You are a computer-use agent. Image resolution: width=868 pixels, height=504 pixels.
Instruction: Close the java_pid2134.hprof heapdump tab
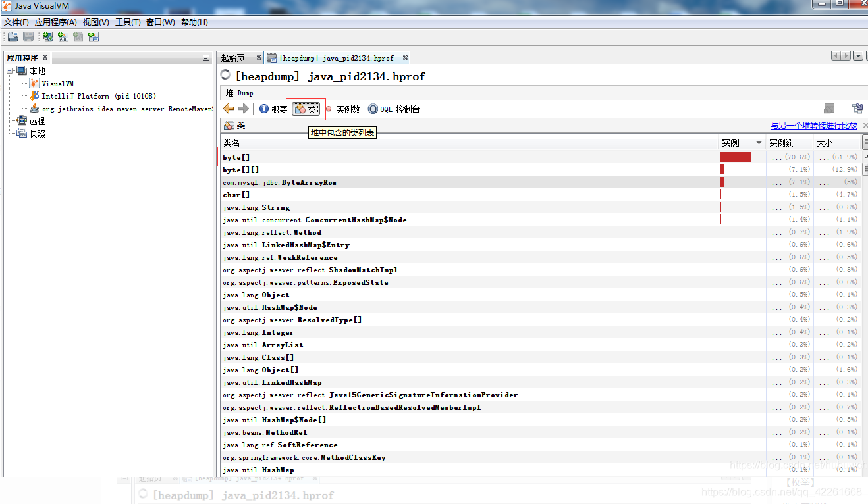coord(405,58)
